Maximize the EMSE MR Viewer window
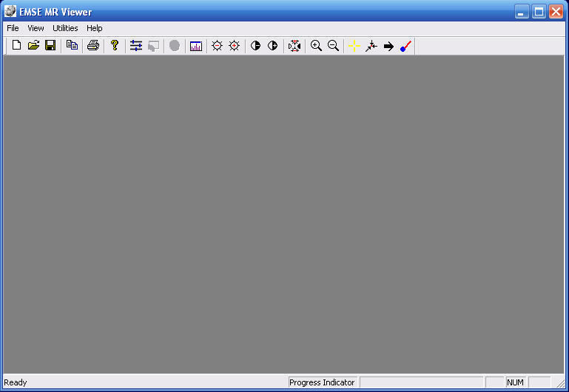 click(x=539, y=12)
